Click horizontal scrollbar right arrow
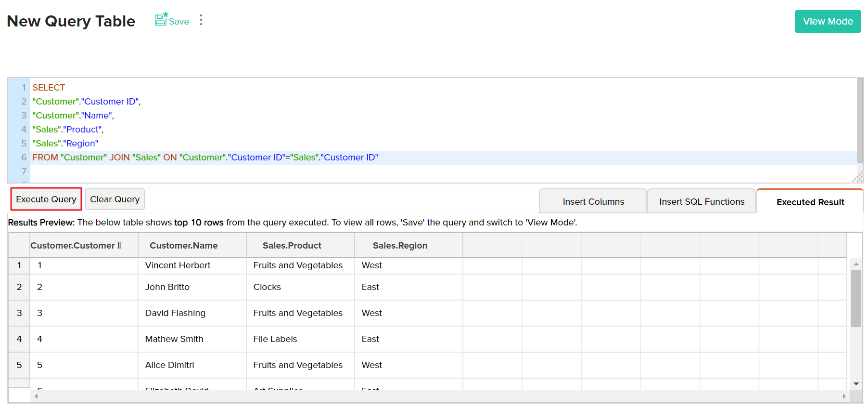868x408 pixels. tap(844, 396)
